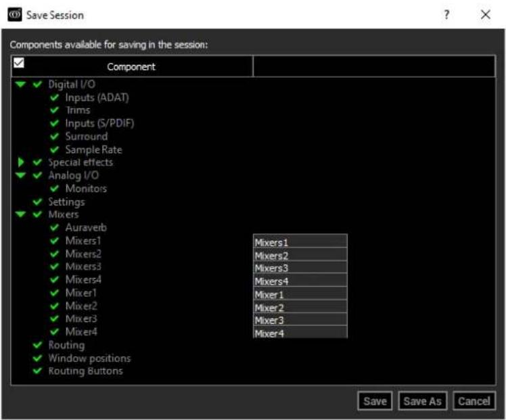The image size is (506, 420).
Task: Cancel the Save Session dialog
Action: [474, 401]
